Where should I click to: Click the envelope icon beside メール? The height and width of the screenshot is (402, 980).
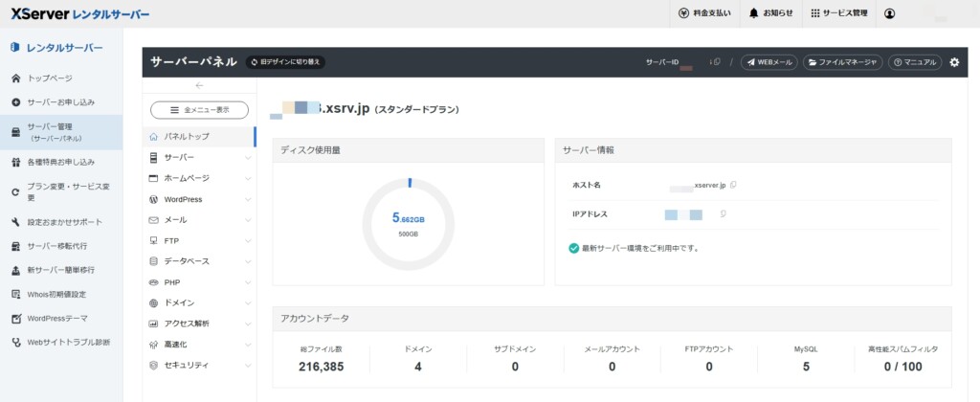click(154, 220)
